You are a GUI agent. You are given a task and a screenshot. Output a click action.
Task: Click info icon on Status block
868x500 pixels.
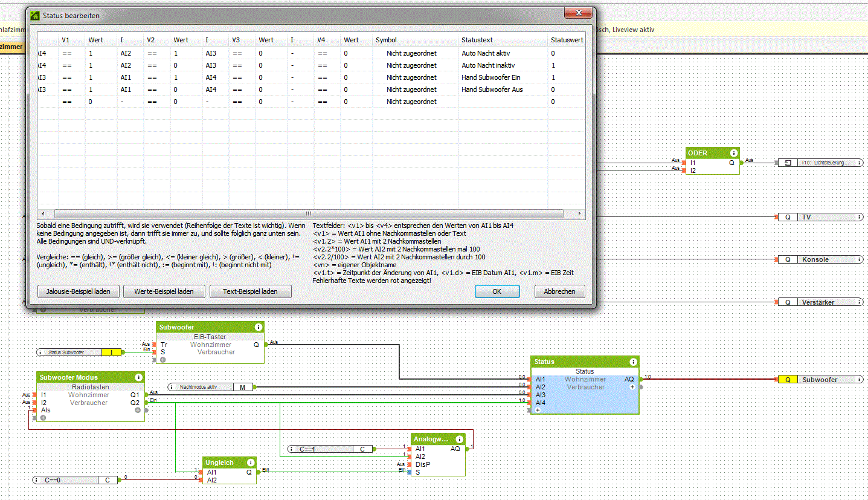click(632, 362)
